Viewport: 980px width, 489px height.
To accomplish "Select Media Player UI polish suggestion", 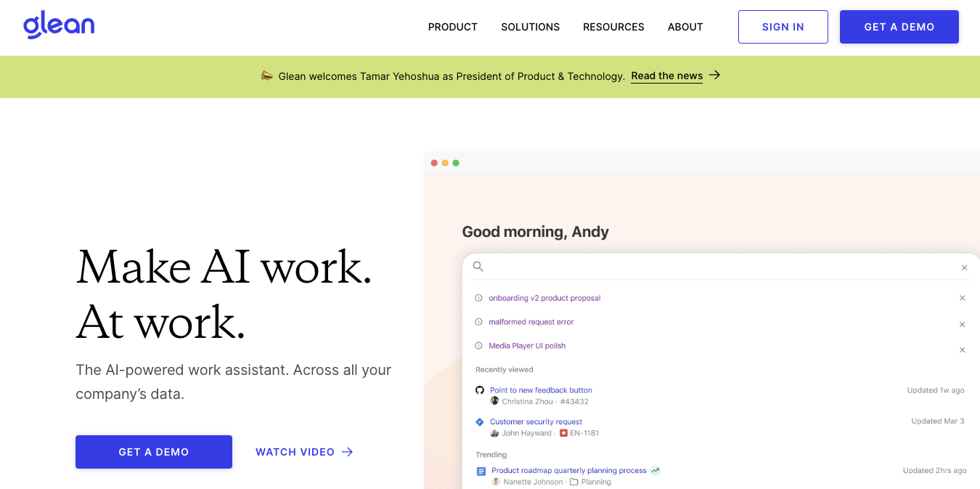I will coord(527,346).
